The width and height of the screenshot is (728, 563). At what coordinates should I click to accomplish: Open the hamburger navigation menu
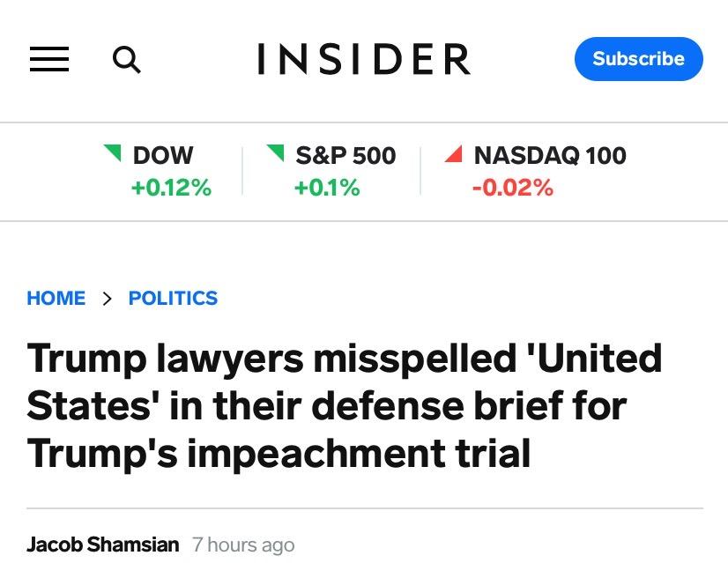(x=49, y=59)
